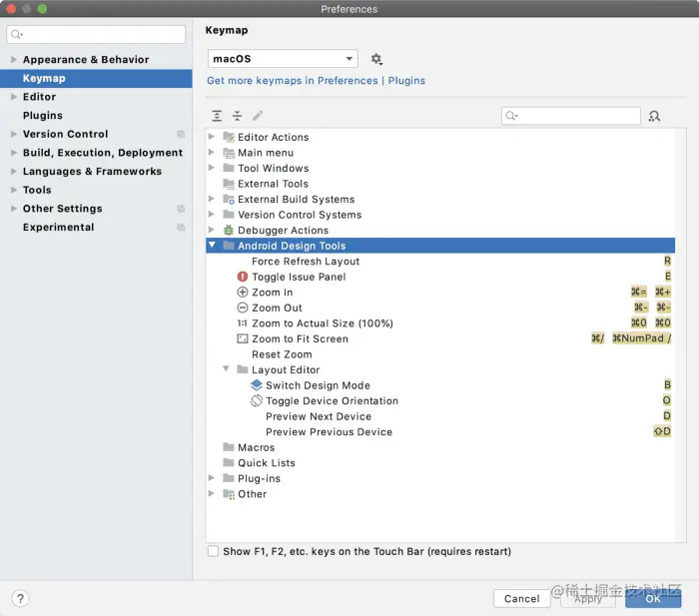
Task: Select Force Refresh Layout action
Action: (x=306, y=262)
